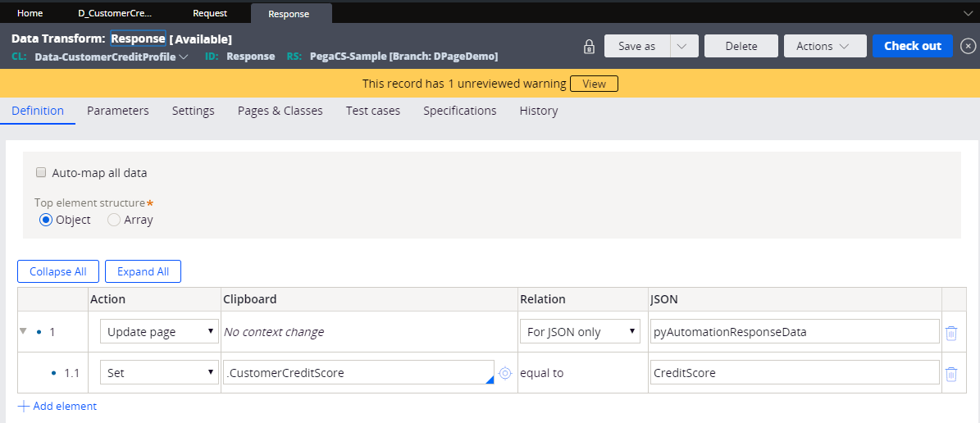Open the Update page action dropdown
The image size is (980, 423).
[x=160, y=332]
